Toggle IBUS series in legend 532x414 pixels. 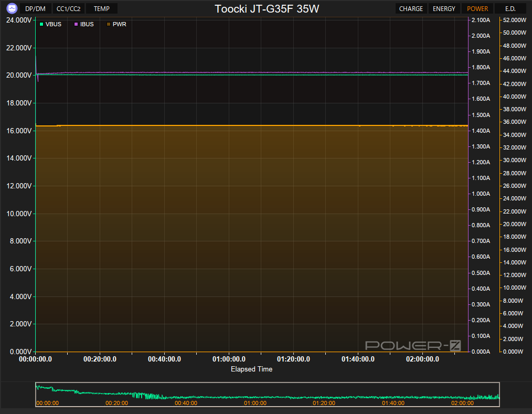(x=84, y=24)
